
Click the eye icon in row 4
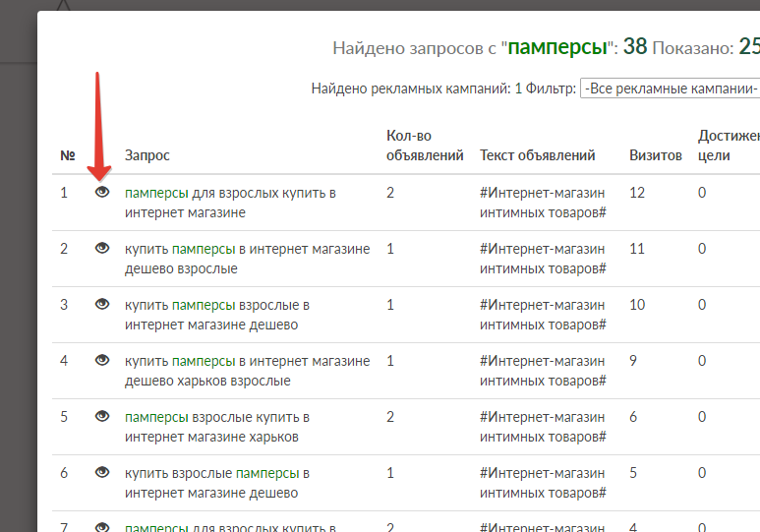(x=102, y=360)
